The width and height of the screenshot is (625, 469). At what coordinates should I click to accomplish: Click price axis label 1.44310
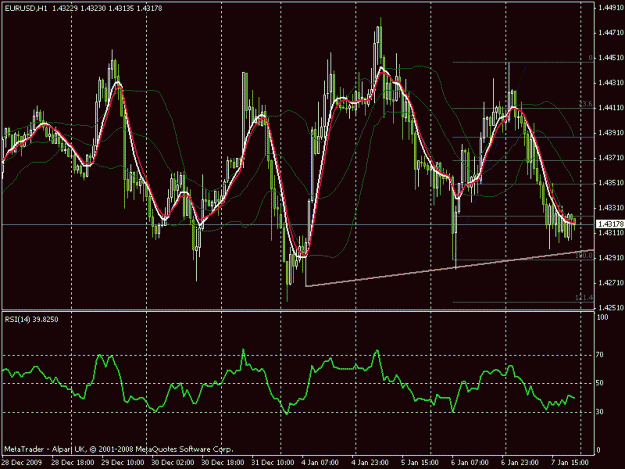611,83
